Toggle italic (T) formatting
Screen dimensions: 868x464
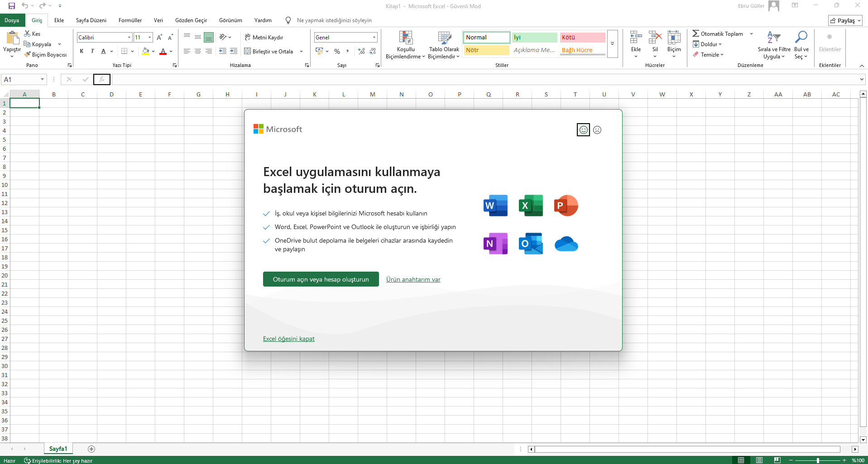coord(92,51)
